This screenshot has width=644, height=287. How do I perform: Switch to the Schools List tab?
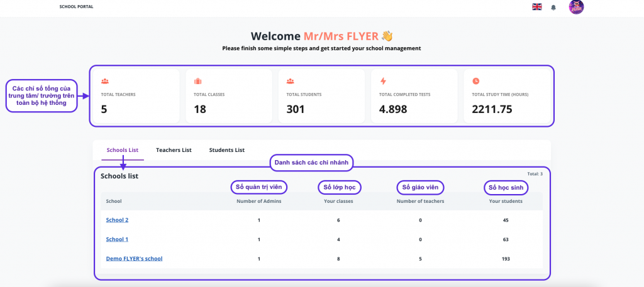[122, 150]
